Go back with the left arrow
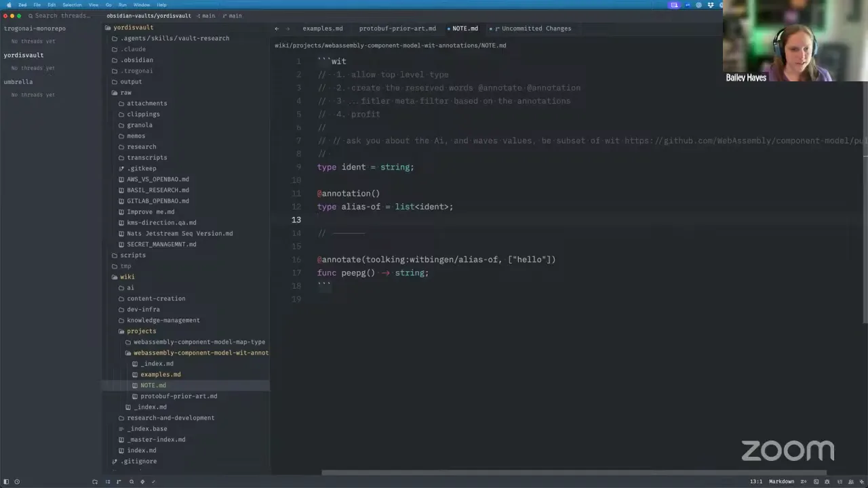Image resolution: width=868 pixels, height=488 pixels. [x=277, y=28]
